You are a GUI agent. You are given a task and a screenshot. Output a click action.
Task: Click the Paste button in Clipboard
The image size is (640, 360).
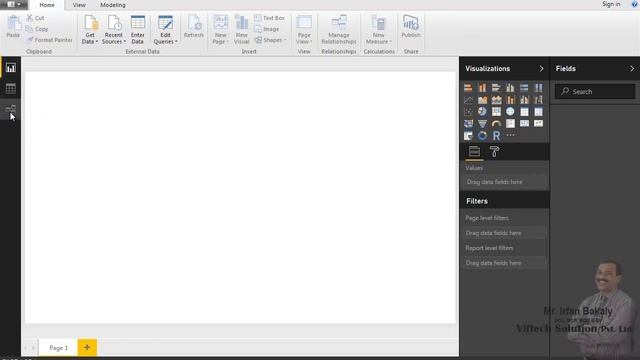pos(13,27)
